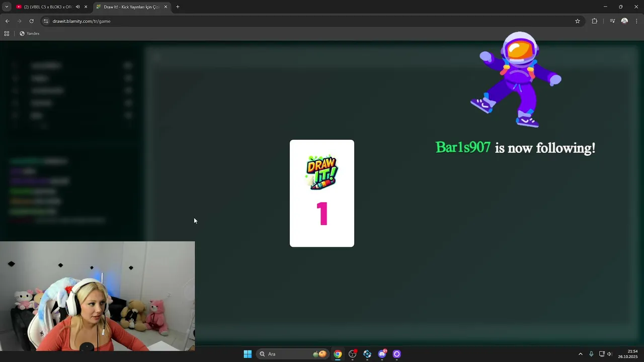The width and height of the screenshot is (644, 362).
Task: View site information icon in address bar
Action: (x=46, y=21)
